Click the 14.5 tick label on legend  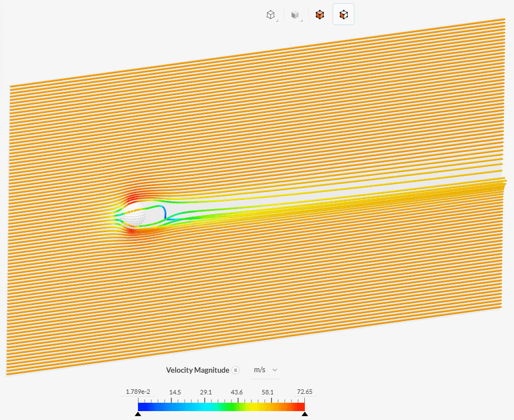pos(175,392)
